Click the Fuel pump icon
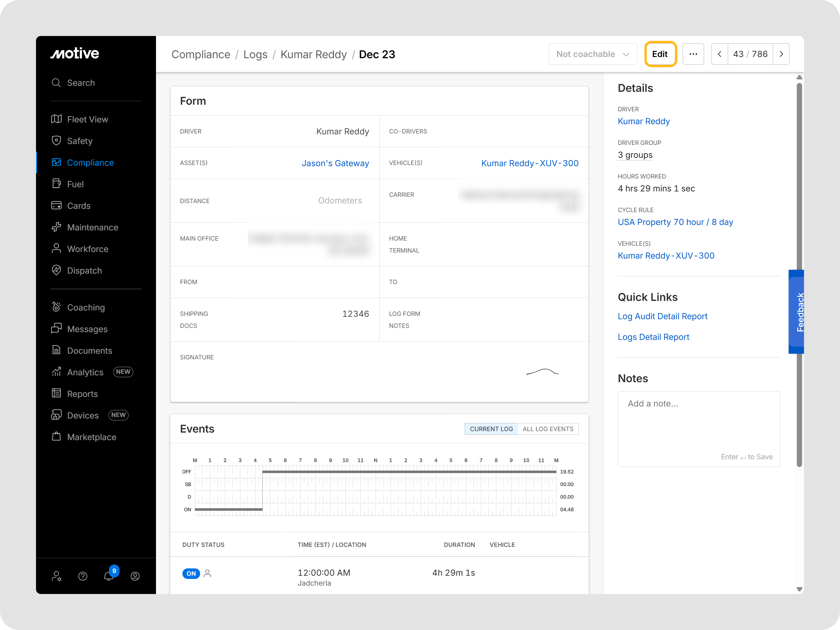This screenshot has height=630, width=840. (x=56, y=184)
